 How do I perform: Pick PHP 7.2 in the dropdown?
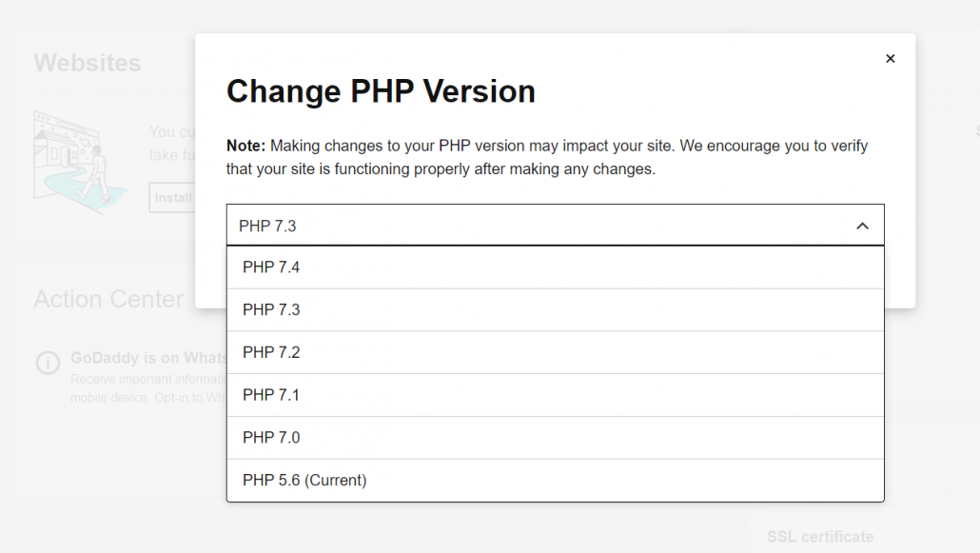click(x=555, y=352)
